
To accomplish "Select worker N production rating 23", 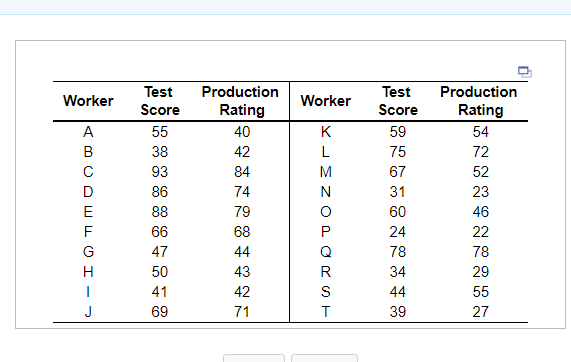I will click(x=481, y=192).
